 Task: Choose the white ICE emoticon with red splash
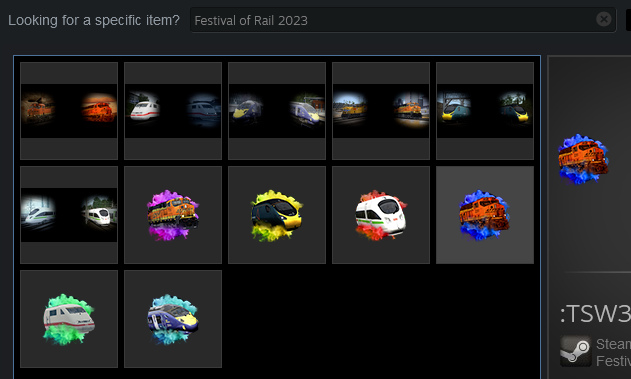click(x=381, y=215)
